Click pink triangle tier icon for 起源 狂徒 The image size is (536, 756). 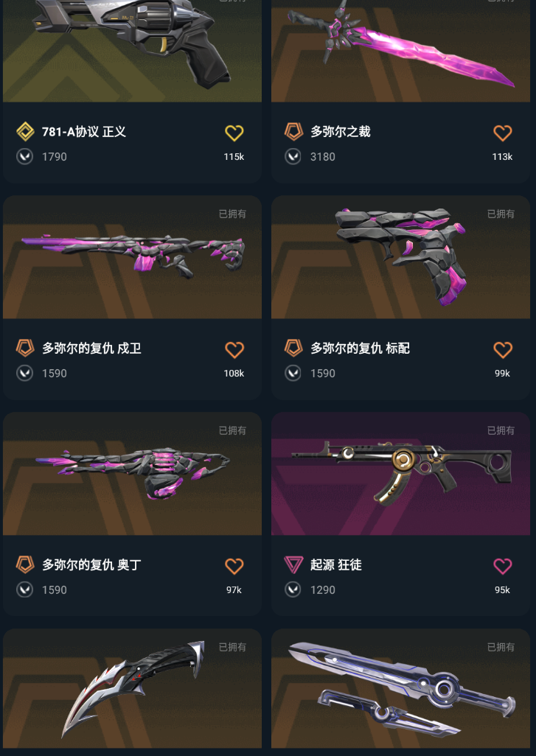293,564
